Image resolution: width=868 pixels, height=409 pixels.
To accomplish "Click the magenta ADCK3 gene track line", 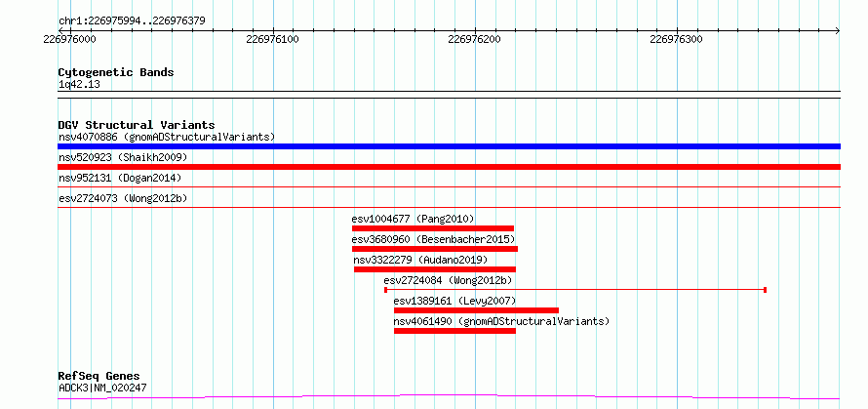I will click(449, 397).
